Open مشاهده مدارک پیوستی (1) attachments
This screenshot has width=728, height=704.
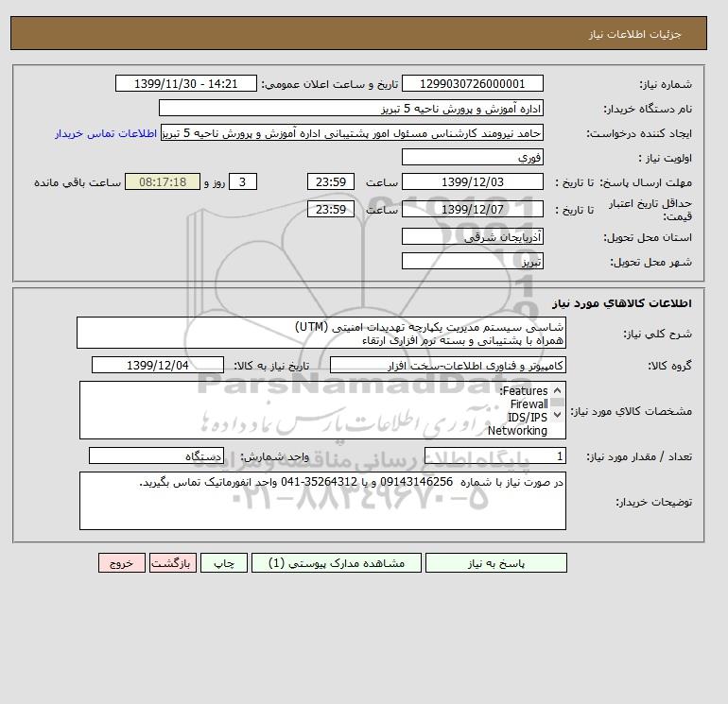[337, 563]
